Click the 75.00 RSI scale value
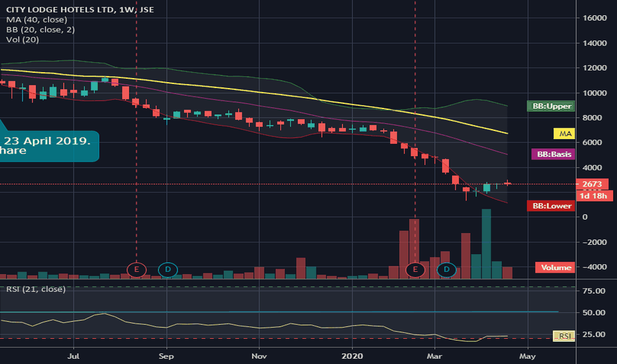This screenshot has width=617, height=364. 594,291
